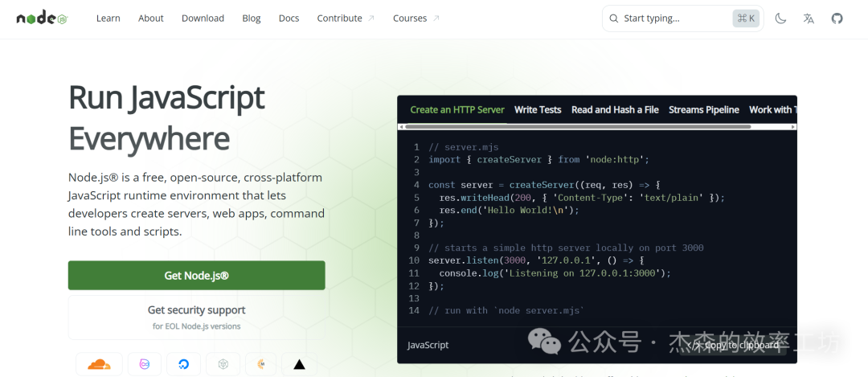
Task: Select the Read and Hash a File tab
Action: (615, 110)
